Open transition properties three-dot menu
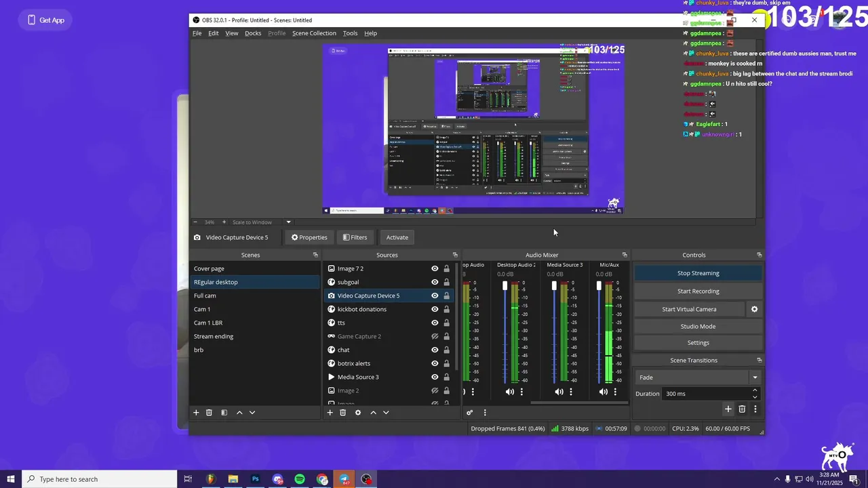This screenshot has height=488, width=868. click(755, 409)
